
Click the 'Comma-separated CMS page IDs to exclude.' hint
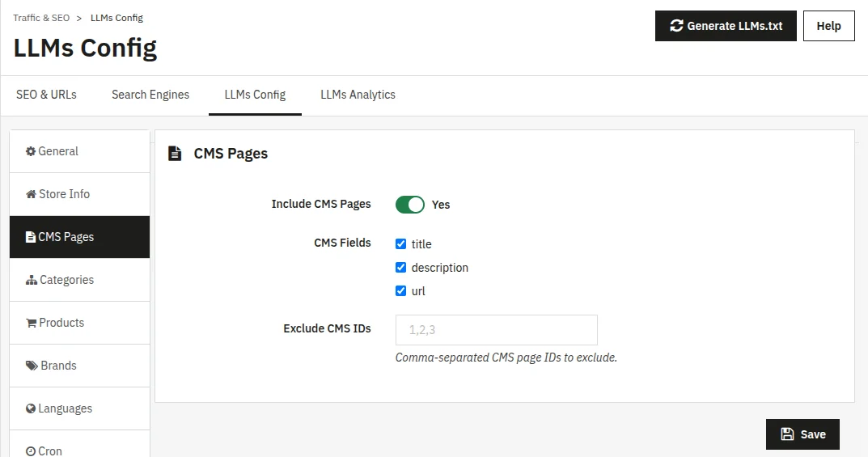coord(506,358)
